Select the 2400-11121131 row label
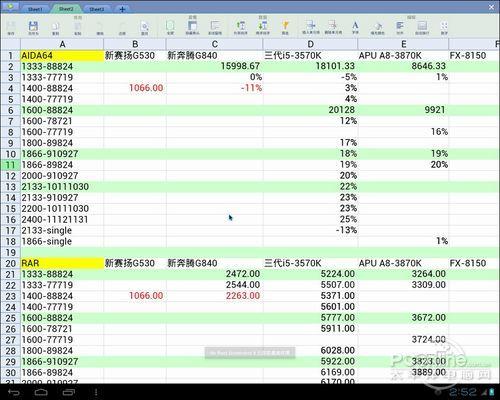This screenshot has width=500, height=400. coord(62,220)
